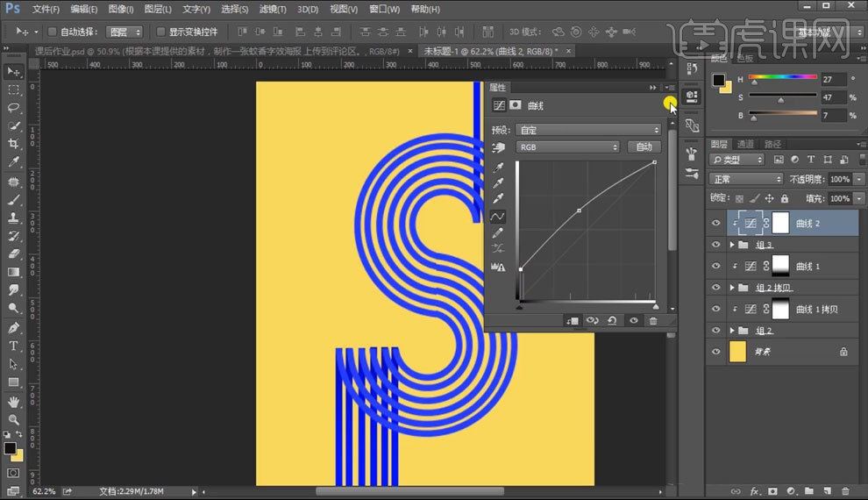This screenshot has width=868, height=500.
Task: Select the Eyedropper tool in toolbox
Action: (x=13, y=161)
